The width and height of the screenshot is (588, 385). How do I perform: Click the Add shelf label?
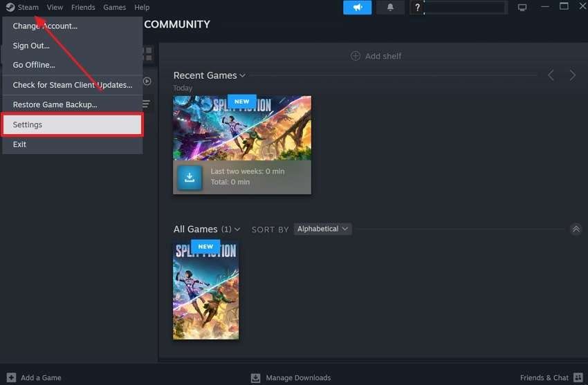(x=383, y=56)
